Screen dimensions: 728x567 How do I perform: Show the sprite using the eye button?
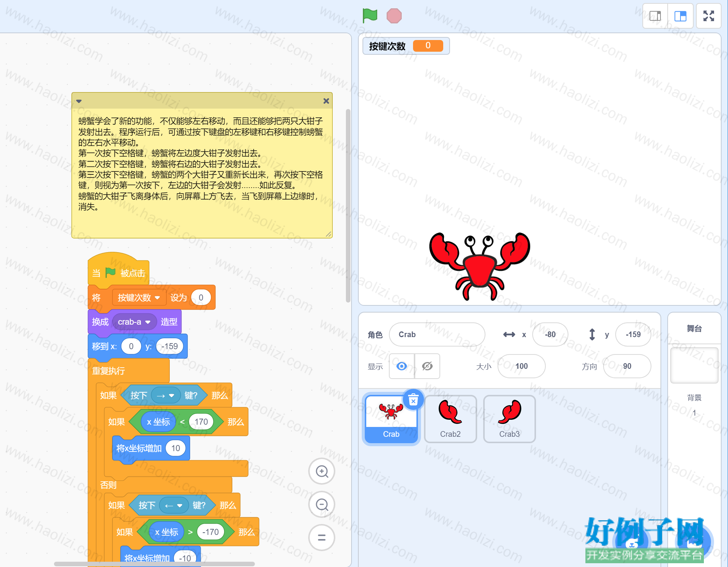(x=402, y=366)
